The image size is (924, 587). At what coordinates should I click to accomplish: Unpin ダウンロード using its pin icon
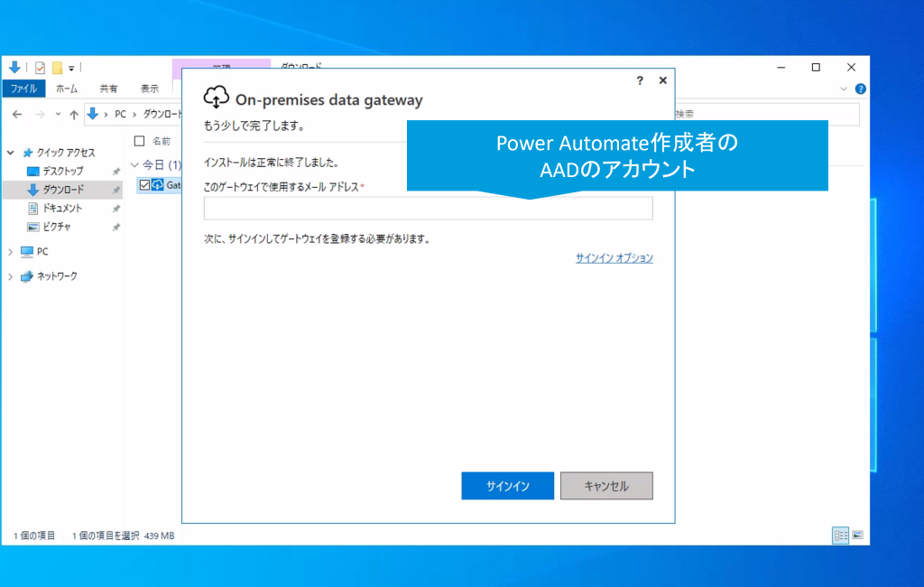click(116, 190)
